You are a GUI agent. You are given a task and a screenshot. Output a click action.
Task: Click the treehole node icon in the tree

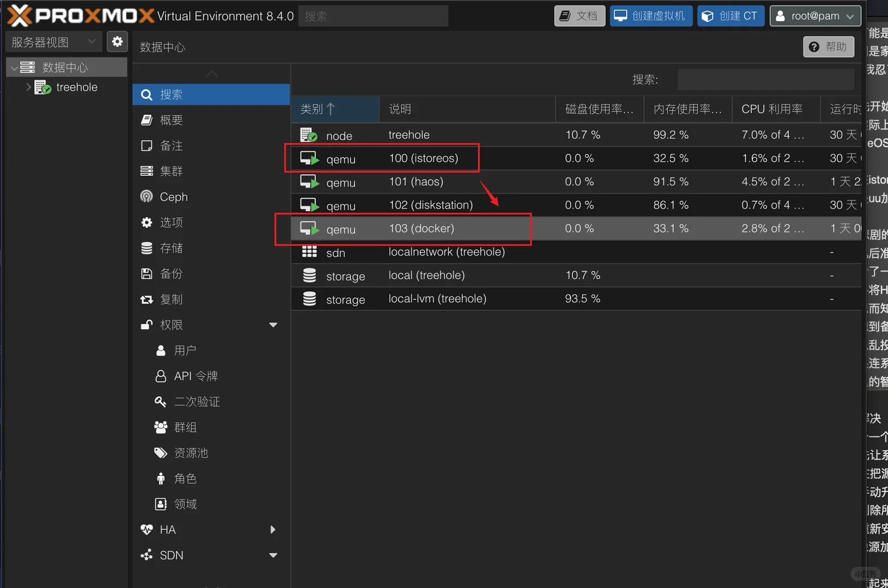click(42, 87)
